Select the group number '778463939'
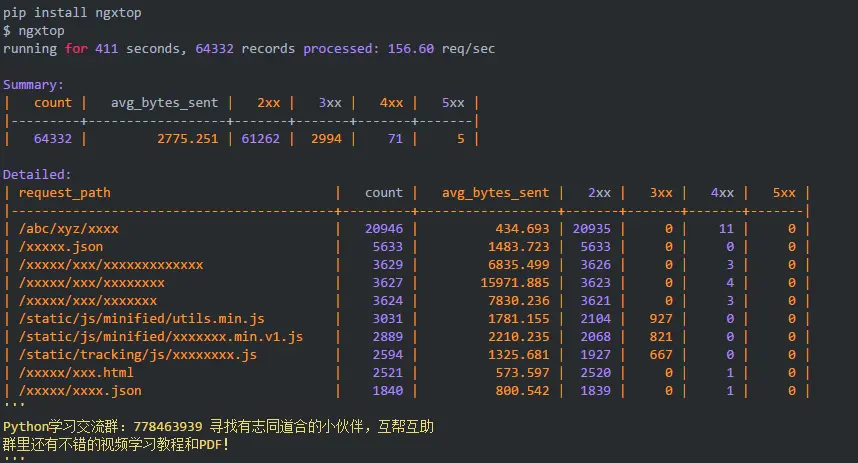858x463 pixels. [x=168, y=427]
